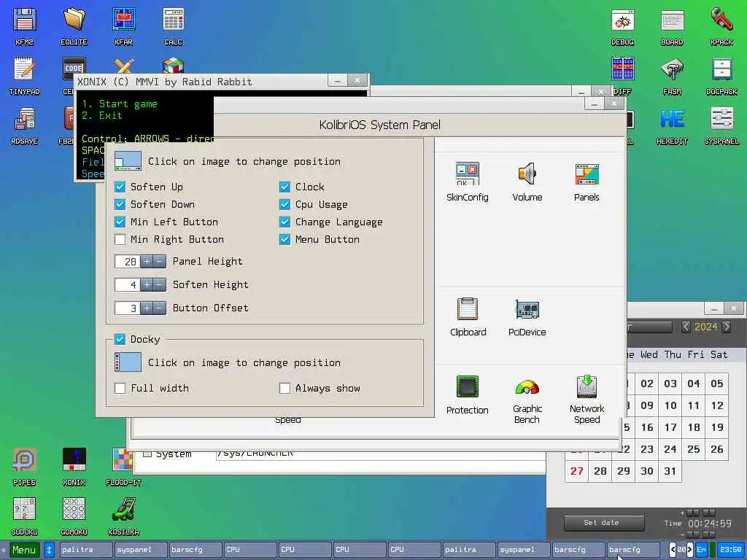Select day 16 in calendar
This screenshot has width=747, height=560.
pos(646,427)
